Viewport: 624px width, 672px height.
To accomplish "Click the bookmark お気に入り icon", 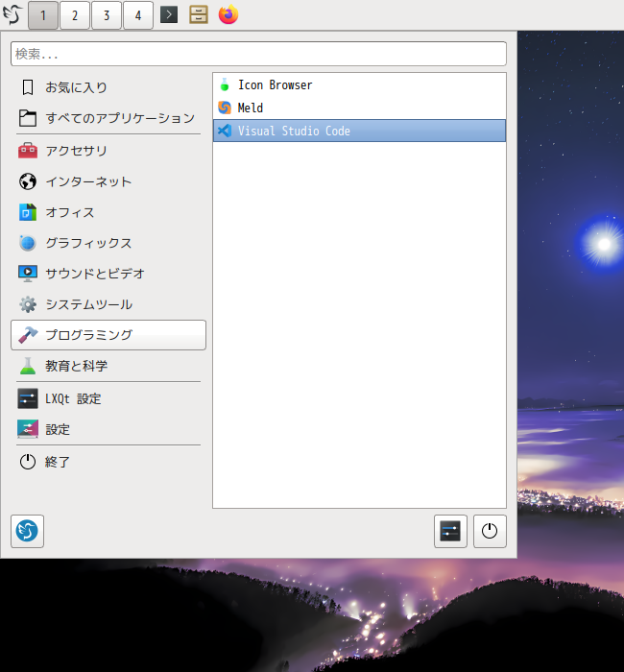I will (x=28, y=87).
